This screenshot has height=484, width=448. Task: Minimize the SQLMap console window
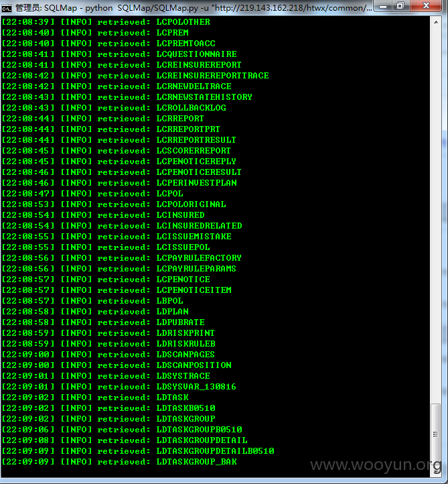383,6
